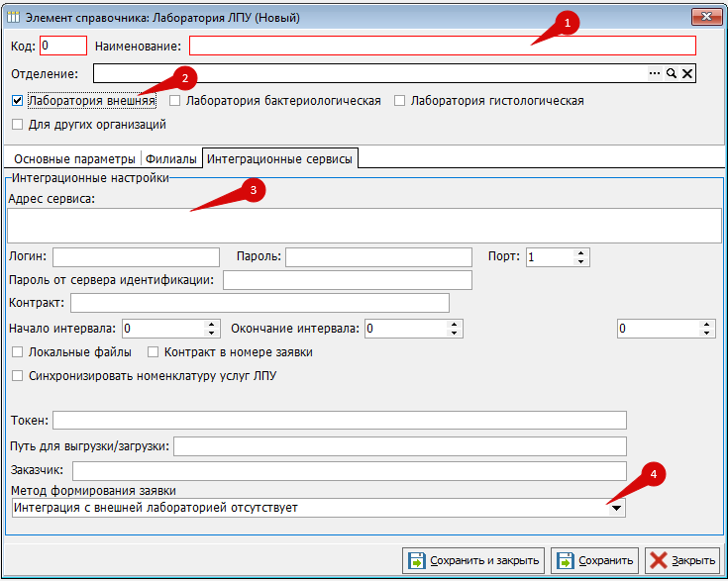This screenshot has height=581, width=728.
Task: Clear Отделение field with the X icon
Action: [x=687, y=74]
